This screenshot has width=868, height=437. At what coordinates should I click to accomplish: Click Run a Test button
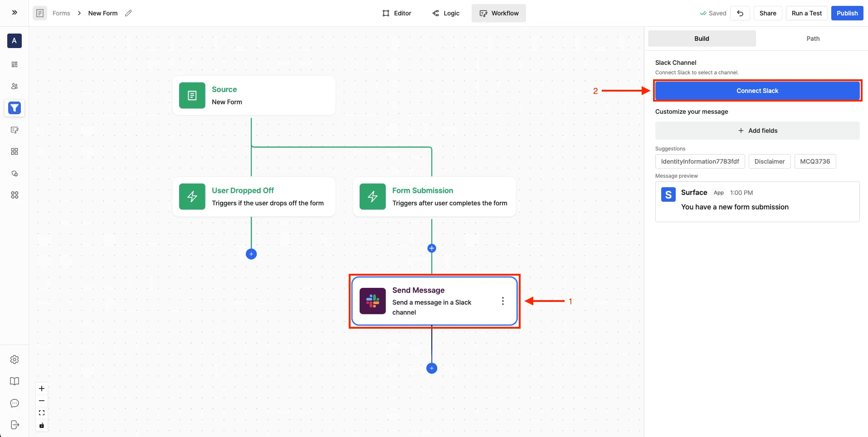coord(807,13)
